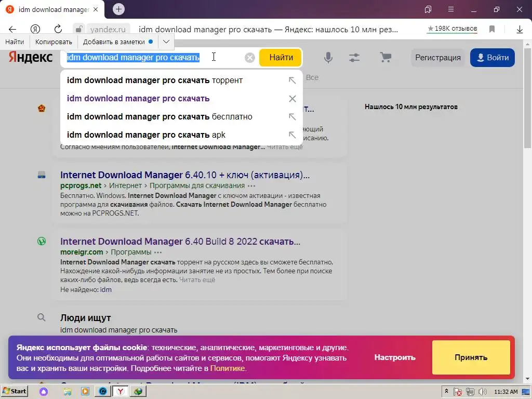Show hidden tray icons arrow

(446, 392)
